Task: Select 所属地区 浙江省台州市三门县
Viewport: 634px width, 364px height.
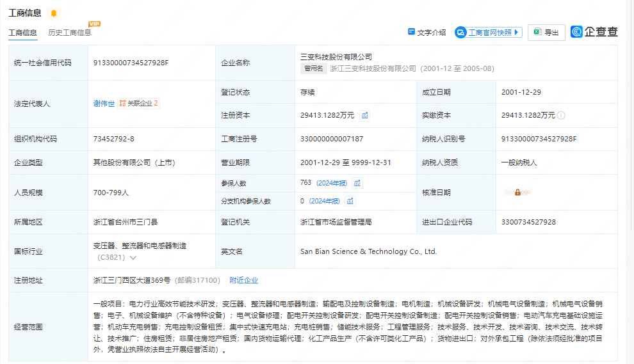Action: click(x=126, y=222)
